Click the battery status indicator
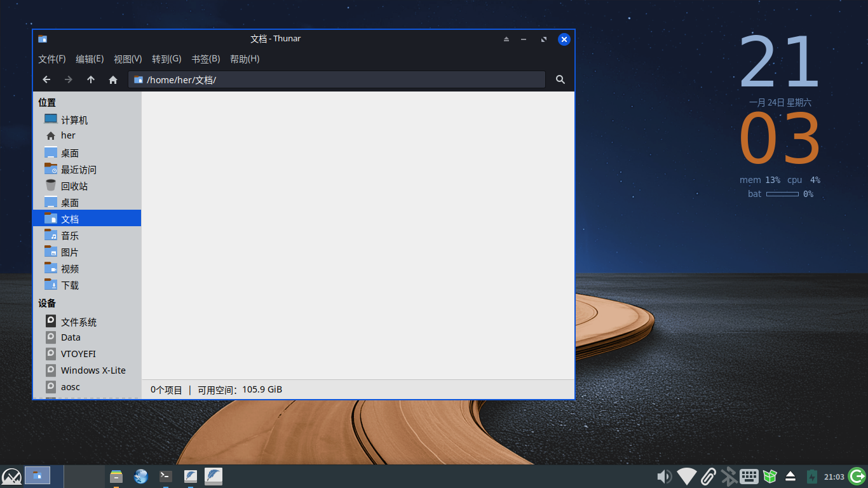This screenshot has width=868, height=488. click(811, 476)
